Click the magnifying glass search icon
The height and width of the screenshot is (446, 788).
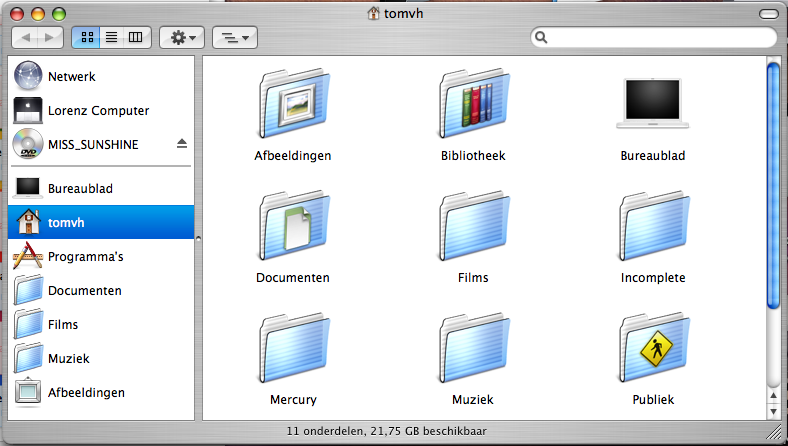(541, 37)
